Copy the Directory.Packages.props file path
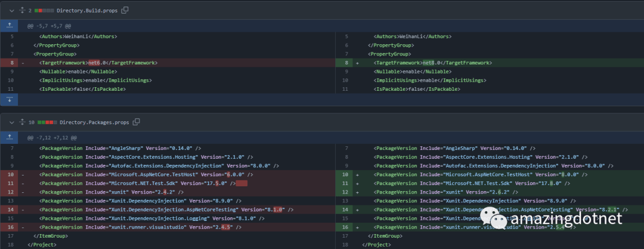This screenshot has width=644, height=249. click(x=137, y=122)
